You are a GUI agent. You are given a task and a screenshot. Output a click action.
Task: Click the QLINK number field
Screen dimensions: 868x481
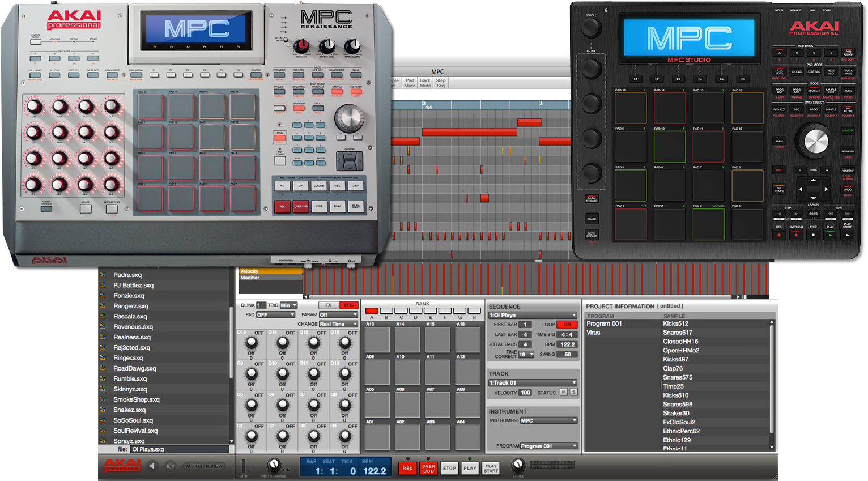click(261, 305)
